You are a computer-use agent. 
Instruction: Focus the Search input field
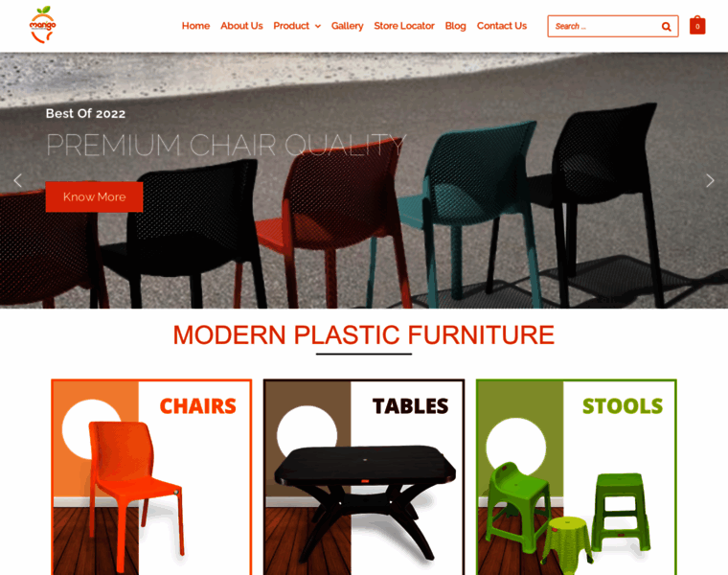(x=606, y=27)
